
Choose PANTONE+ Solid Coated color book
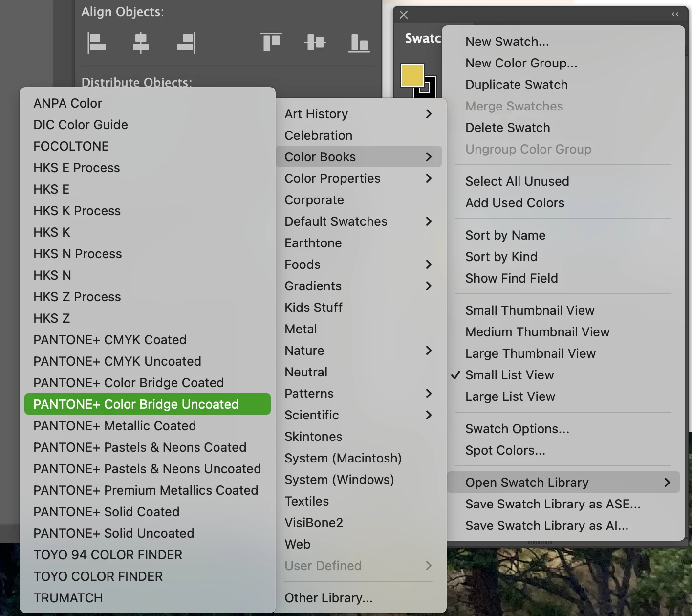[147, 512]
